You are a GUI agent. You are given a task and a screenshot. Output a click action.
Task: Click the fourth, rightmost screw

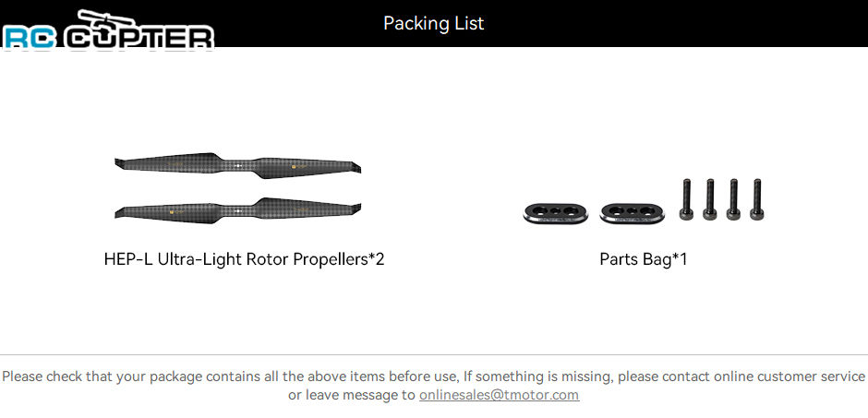(757, 199)
